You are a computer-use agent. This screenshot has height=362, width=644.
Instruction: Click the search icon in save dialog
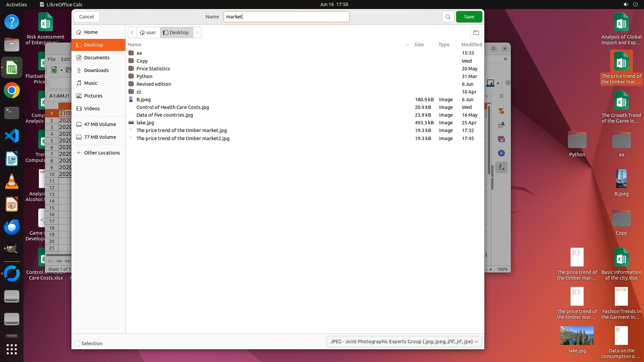point(448,17)
